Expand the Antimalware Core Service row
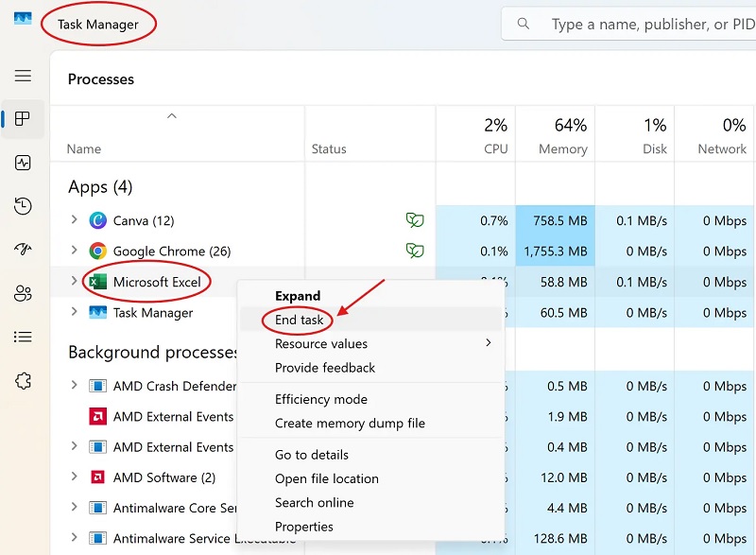The width and height of the screenshot is (756, 555). pyautogui.click(x=74, y=507)
